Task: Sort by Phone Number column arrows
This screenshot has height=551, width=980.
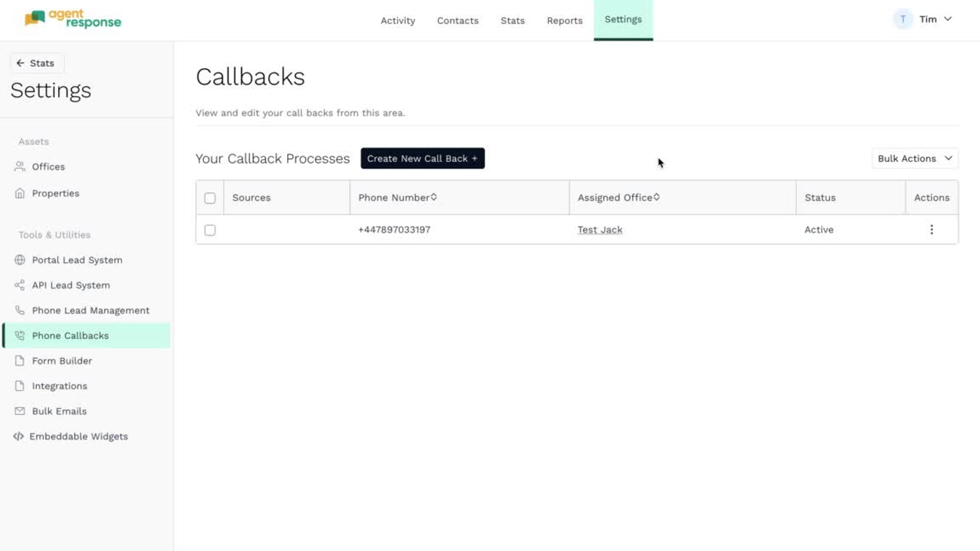Action: (434, 197)
